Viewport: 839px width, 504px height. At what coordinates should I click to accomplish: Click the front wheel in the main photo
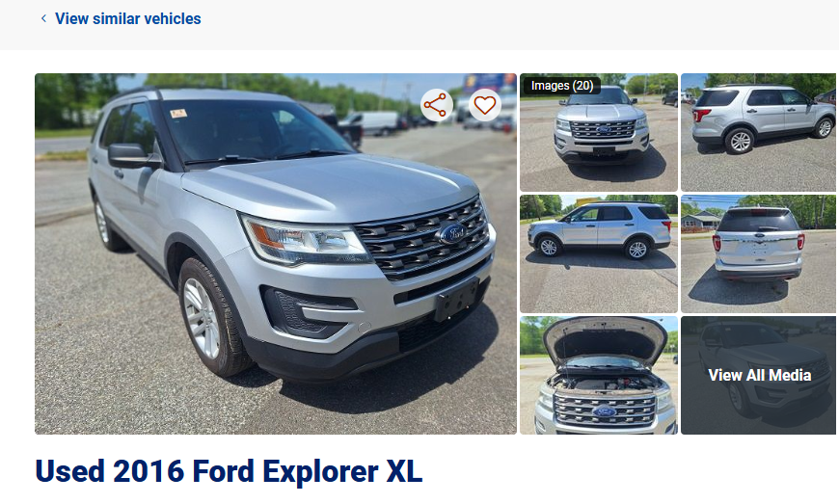(x=212, y=319)
